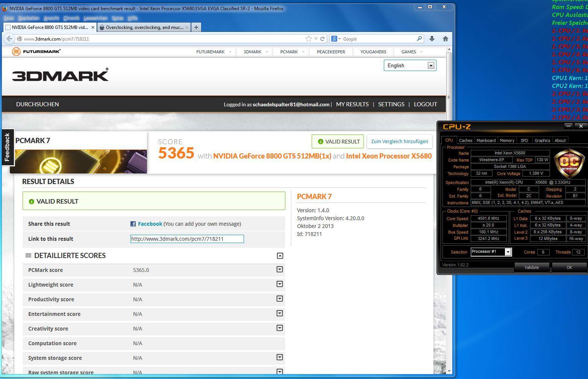Expand the Productivity score row
Screen dimensions: 588x379
[x=280, y=299]
